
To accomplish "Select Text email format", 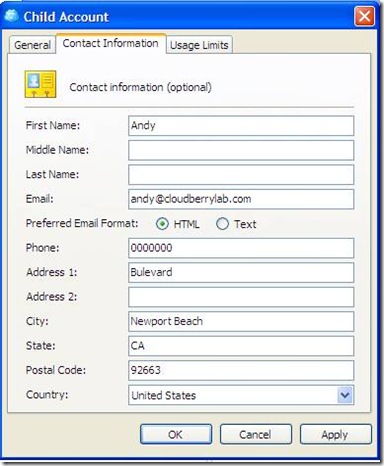I will click(222, 224).
